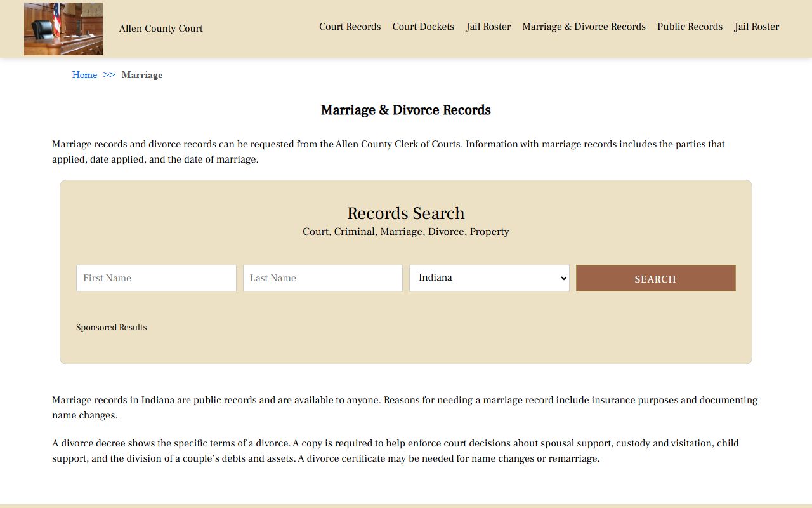
Task: Focus the Last Name input field
Action: 323,278
